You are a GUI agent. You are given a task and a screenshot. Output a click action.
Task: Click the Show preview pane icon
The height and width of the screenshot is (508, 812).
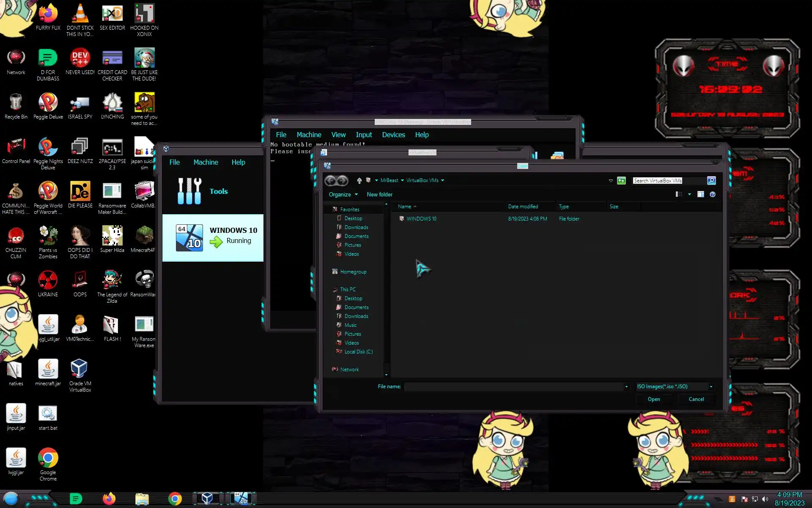tap(701, 194)
